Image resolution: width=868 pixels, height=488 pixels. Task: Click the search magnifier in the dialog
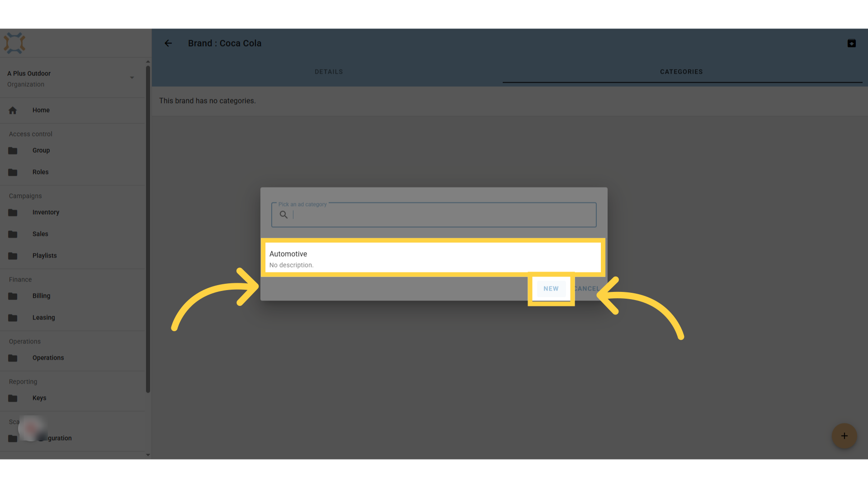click(x=283, y=215)
